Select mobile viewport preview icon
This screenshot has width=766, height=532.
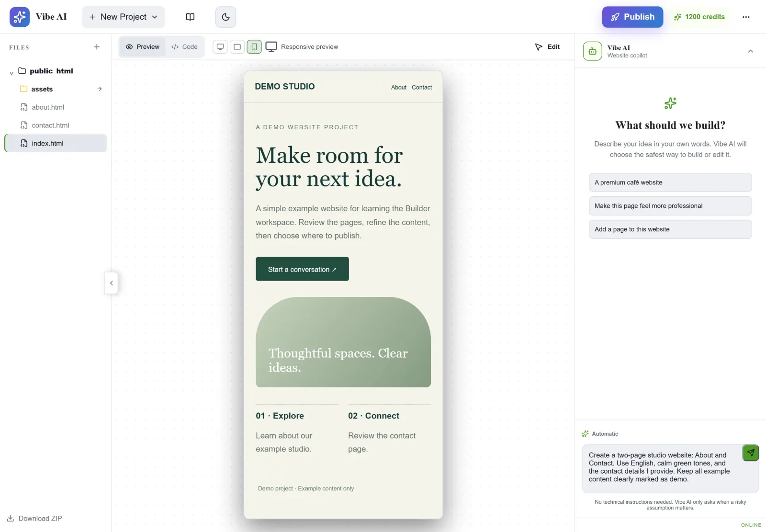pos(254,47)
